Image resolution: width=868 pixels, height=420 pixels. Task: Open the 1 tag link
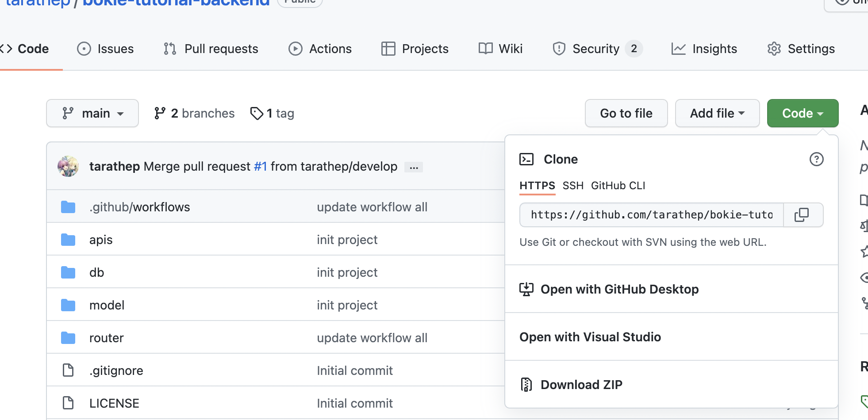(x=272, y=113)
